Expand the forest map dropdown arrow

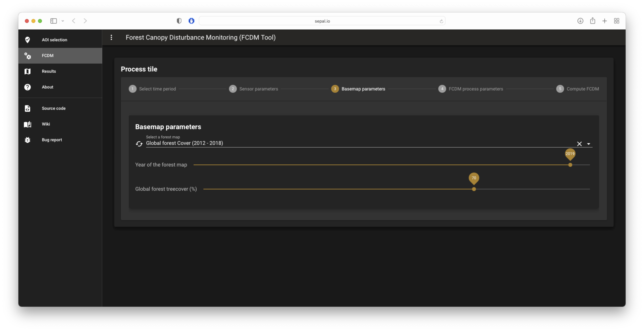(x=588, y=144)
